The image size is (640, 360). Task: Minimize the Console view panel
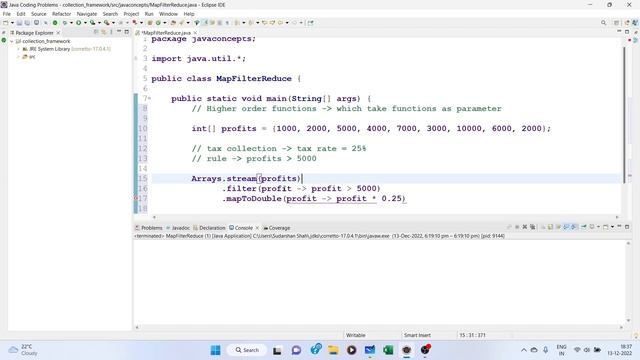619,227
